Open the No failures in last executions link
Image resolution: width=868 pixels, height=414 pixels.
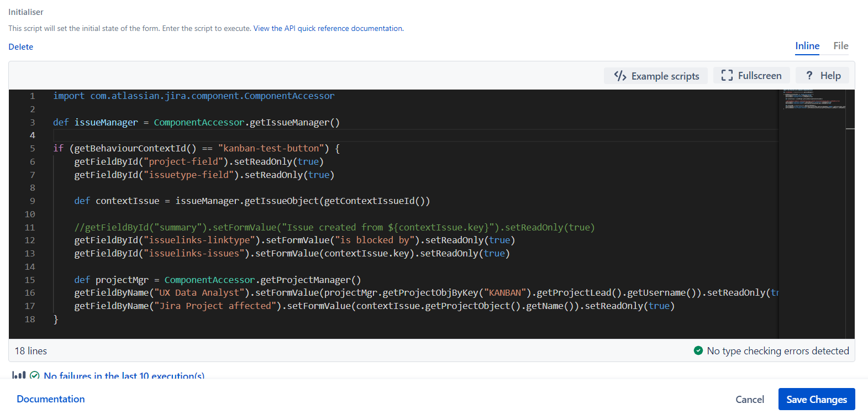pos(124,376)
